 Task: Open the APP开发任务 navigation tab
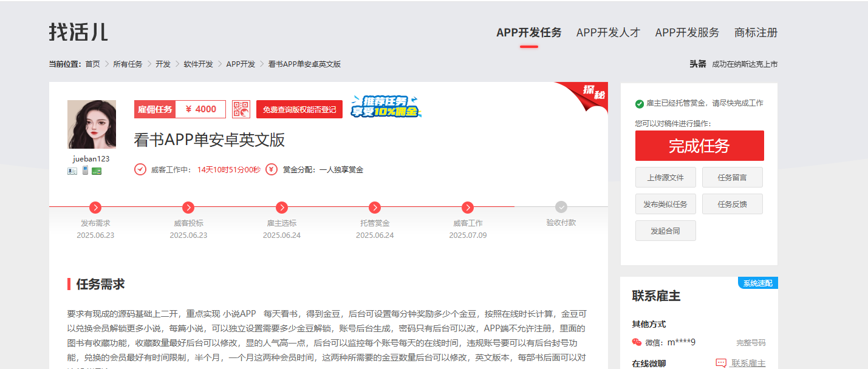pos(529,33)
